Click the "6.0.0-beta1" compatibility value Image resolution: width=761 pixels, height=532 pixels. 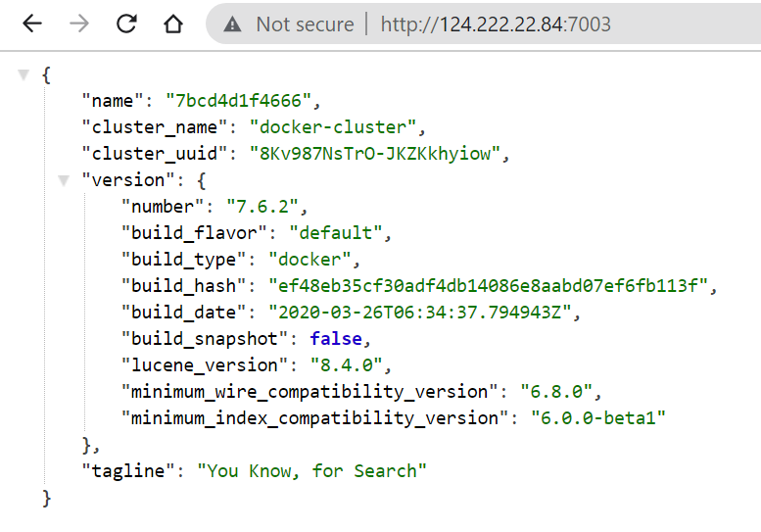597,418
